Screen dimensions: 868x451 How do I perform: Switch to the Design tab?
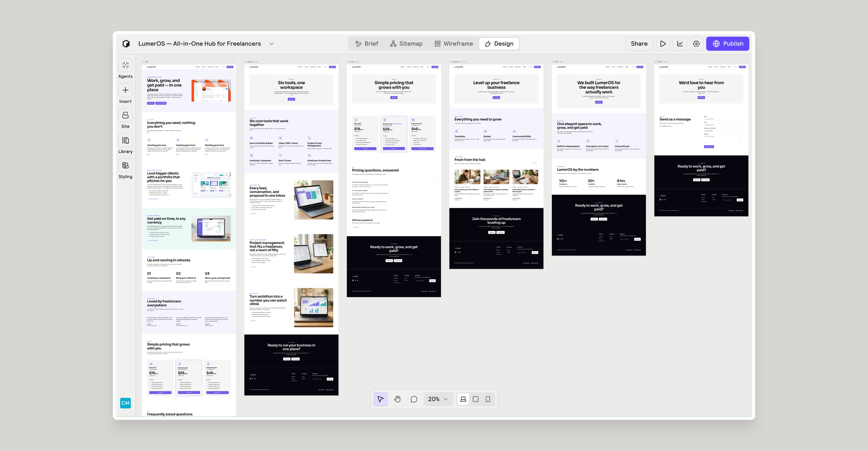[x=499, y=44]
